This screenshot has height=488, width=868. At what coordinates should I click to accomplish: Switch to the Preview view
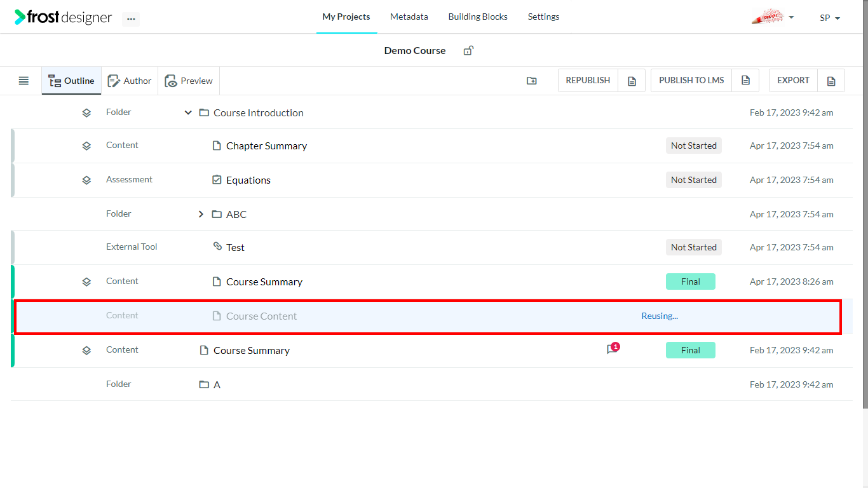click(x=189, y=81)
